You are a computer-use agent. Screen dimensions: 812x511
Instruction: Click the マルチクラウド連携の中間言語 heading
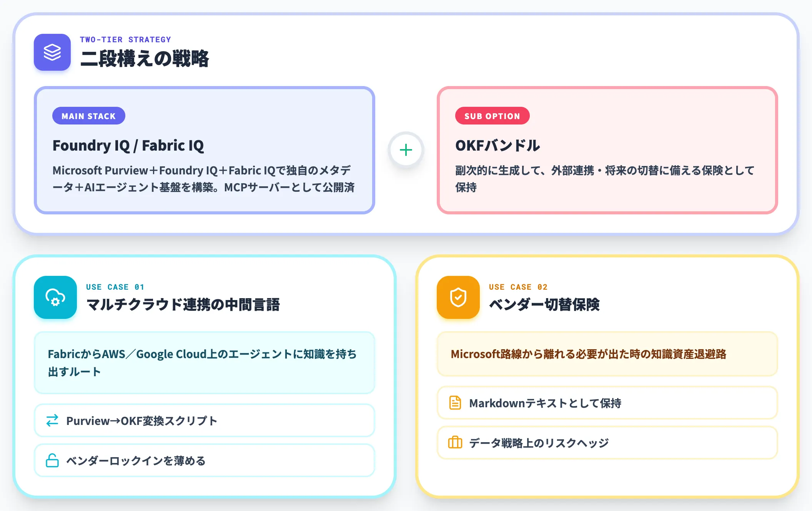tap(183, 304)
